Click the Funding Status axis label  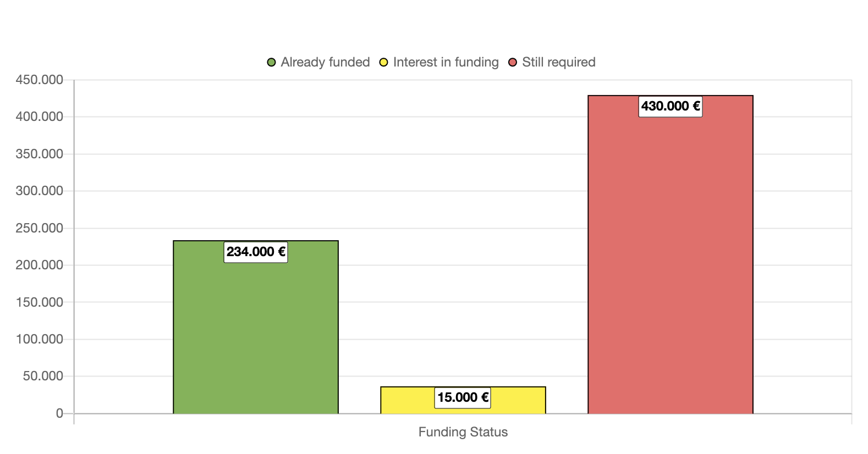tap(463, 432)
